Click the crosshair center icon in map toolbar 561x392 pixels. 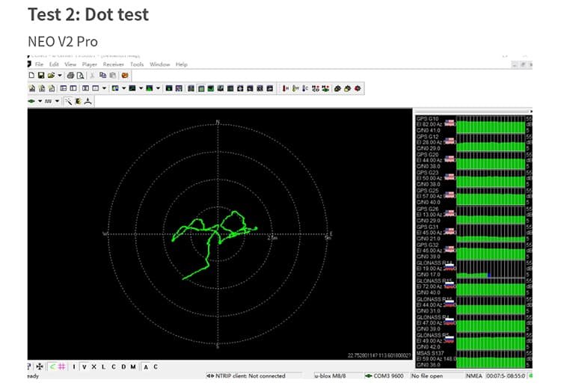[x=40, y=367]
